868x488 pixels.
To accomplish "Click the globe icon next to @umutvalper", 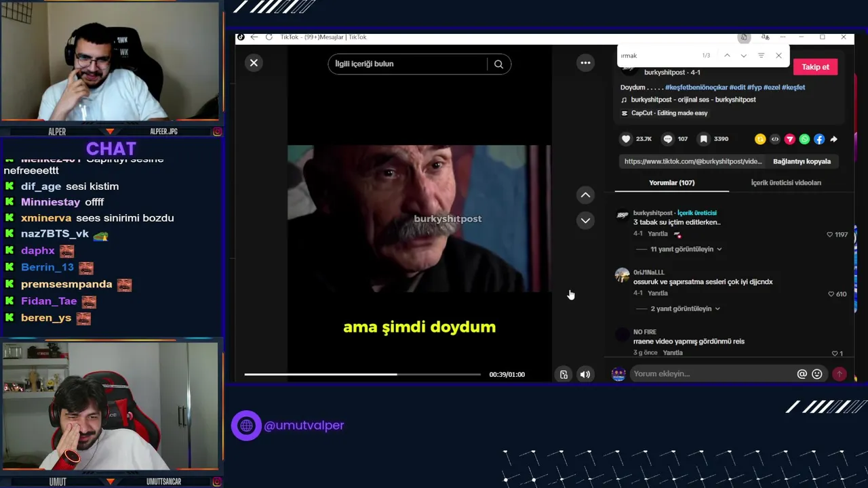I will coord(246,426).
